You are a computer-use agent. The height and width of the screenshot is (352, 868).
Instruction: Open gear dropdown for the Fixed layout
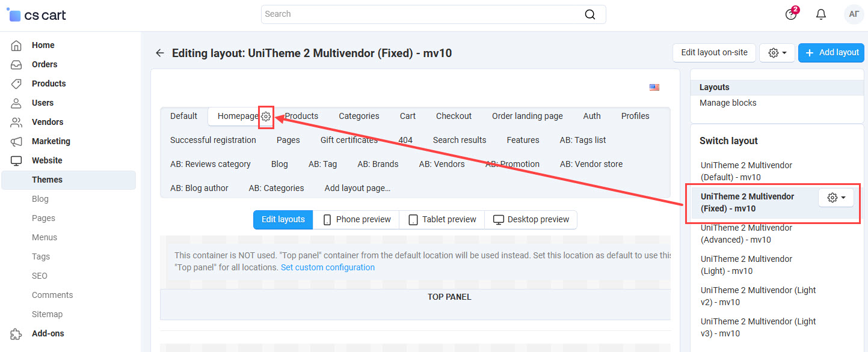pyautogui.click(x=836, y=198)
